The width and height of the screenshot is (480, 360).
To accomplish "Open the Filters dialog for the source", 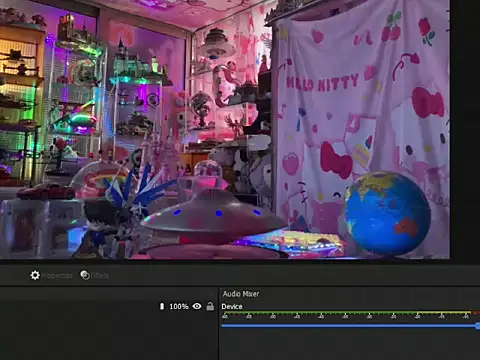I will pos(94,275).
